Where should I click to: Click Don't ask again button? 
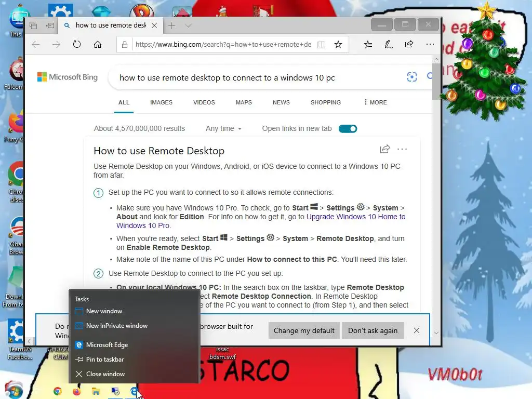[x=373, y=330]
